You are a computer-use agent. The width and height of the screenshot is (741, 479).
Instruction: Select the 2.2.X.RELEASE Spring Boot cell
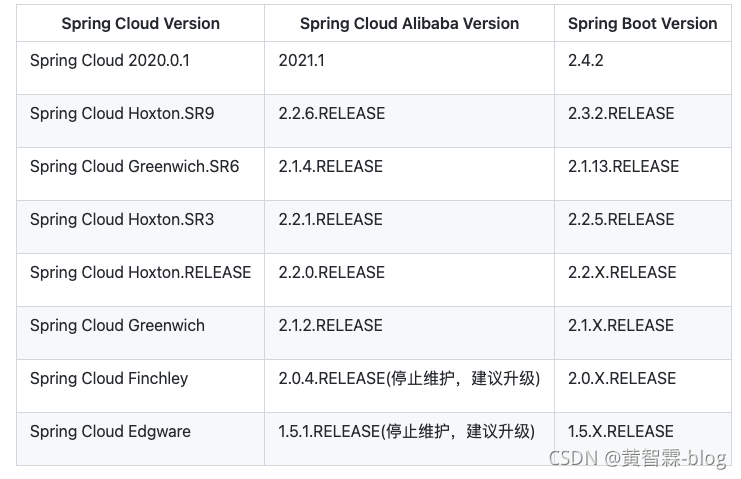point(622,273)
